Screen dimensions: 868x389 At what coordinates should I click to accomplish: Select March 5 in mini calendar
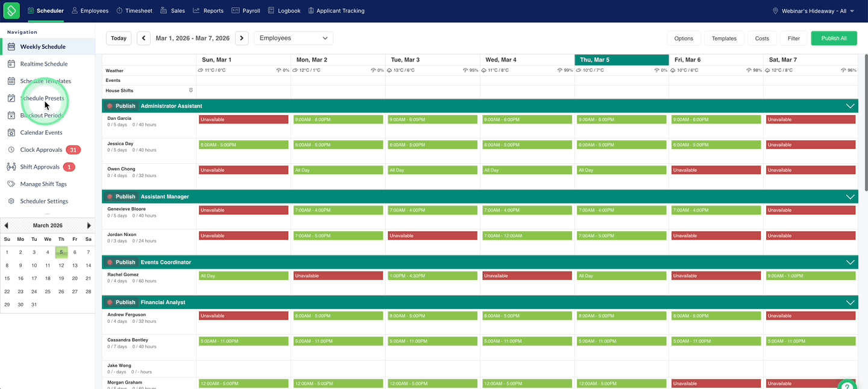[61, 252]
